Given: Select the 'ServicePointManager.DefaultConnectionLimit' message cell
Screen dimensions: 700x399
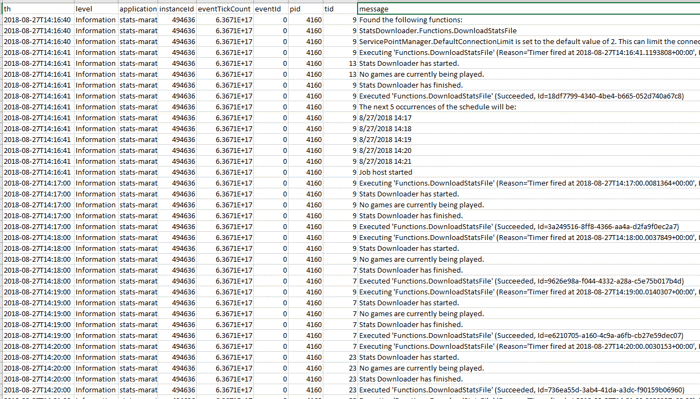Looking at the screenshot, I should pyautogui.click(x=529, y=42).
